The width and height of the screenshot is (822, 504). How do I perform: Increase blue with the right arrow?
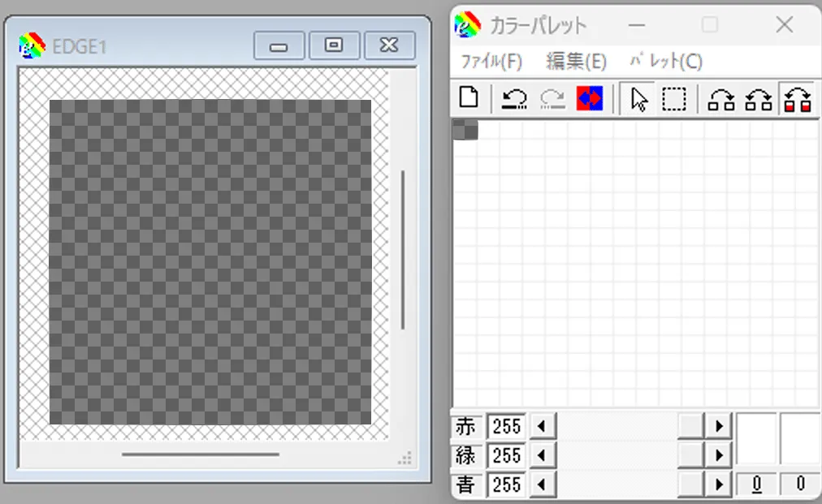click(x=719, y=485)
